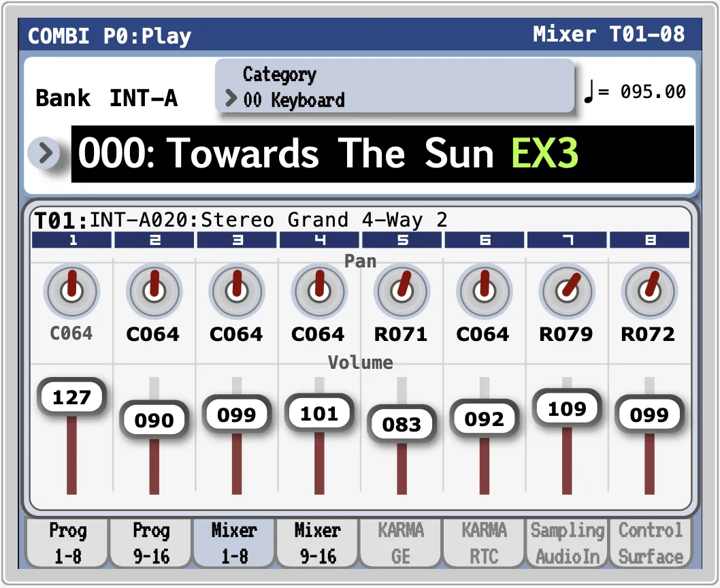Select the Prog 9-16 page

coord(150,542)
